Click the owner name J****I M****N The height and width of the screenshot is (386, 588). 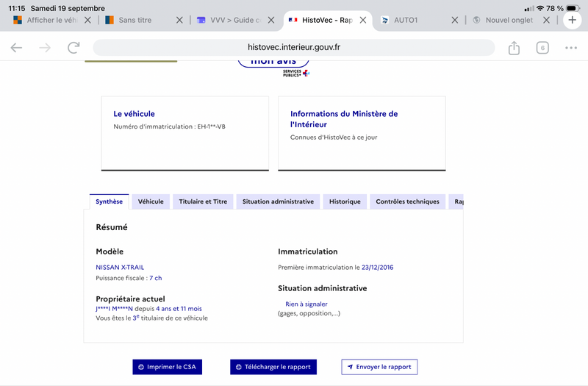115,309
